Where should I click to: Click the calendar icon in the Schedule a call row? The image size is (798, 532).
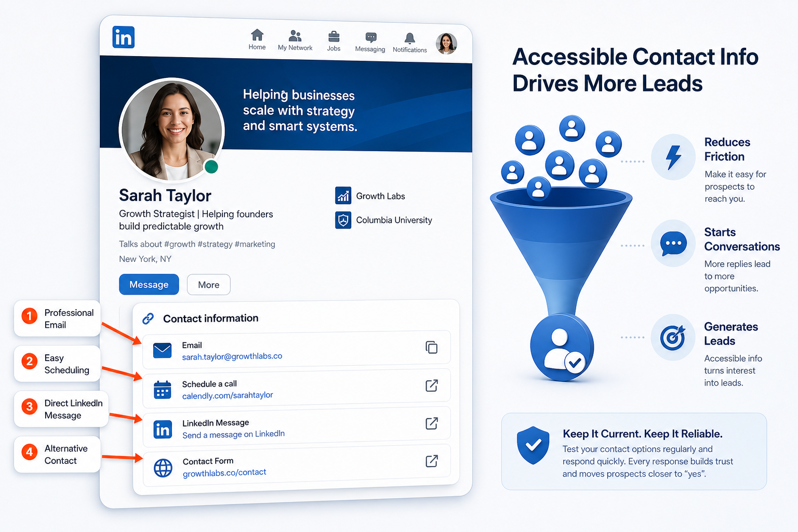click(x=163, y=390)
